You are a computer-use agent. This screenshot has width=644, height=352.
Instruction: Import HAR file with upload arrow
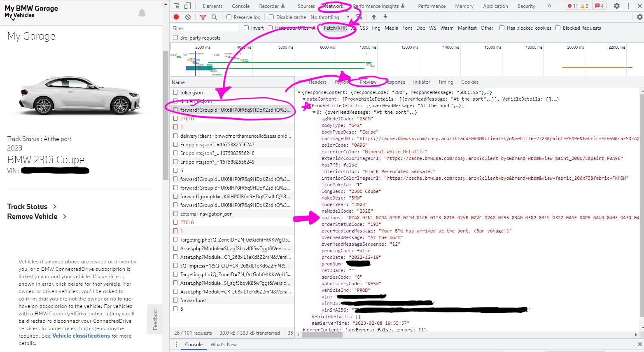point(374,17)
